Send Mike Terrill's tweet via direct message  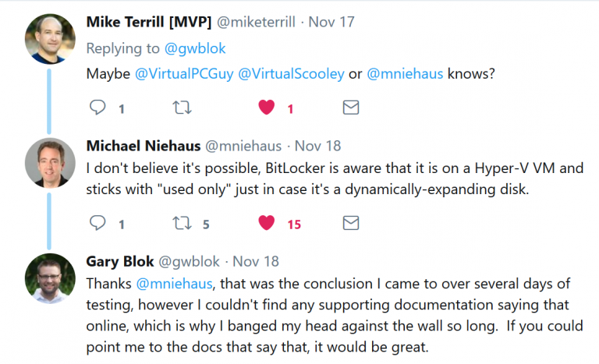(x=351, y=108)
